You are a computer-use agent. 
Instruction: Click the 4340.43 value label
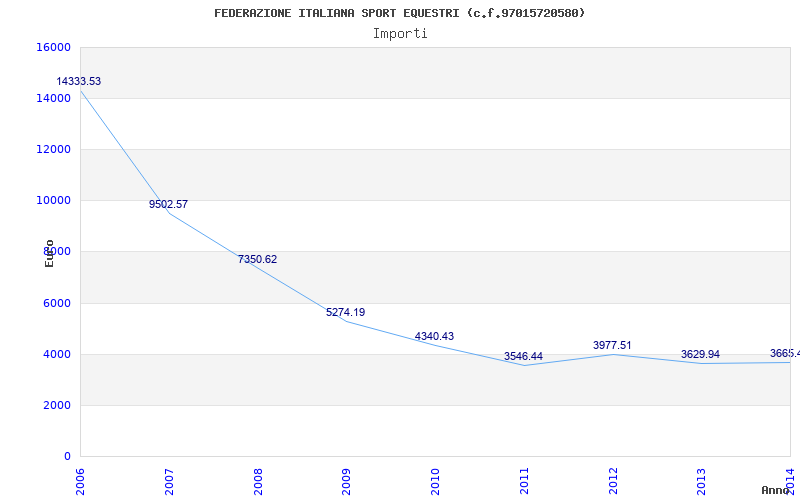click(x=434, y=336)
